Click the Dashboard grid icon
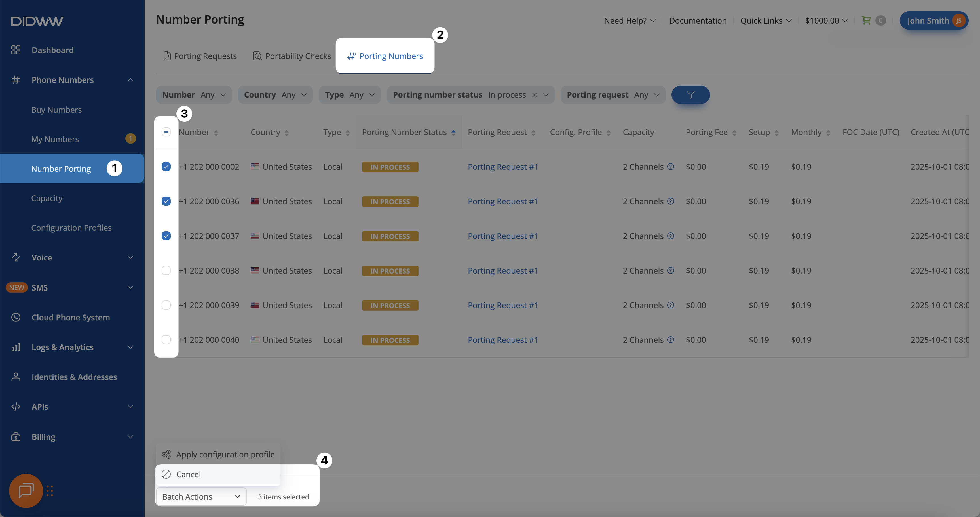Screen dimensions: 980x517 (x=16, y=50)
